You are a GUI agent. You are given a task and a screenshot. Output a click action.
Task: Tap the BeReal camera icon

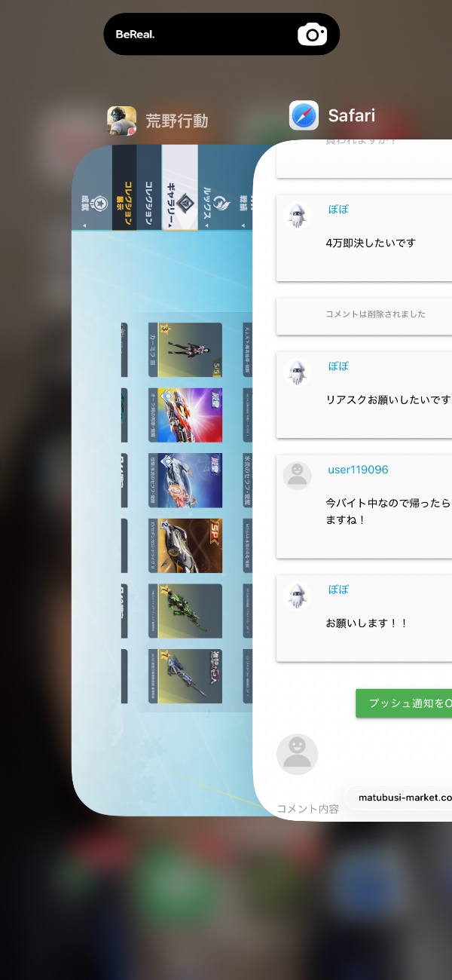pyautogui.click(x=312, y=35)
